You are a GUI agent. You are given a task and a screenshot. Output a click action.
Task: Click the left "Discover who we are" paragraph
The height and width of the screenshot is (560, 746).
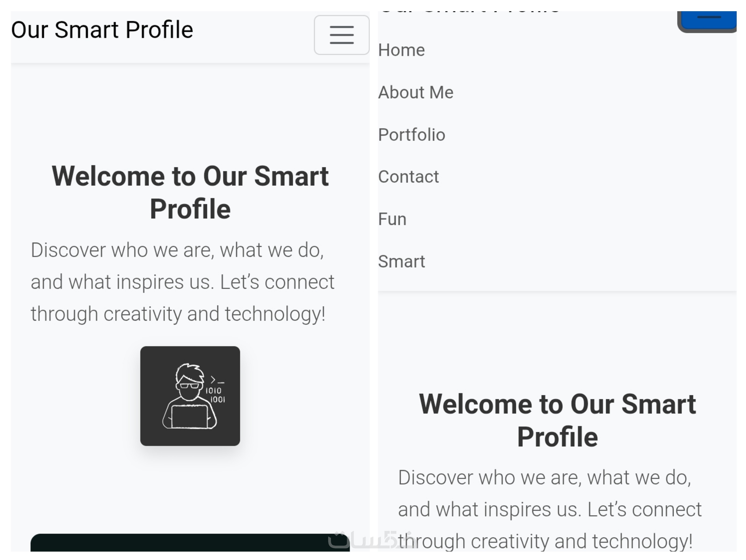tap(182, 282)
